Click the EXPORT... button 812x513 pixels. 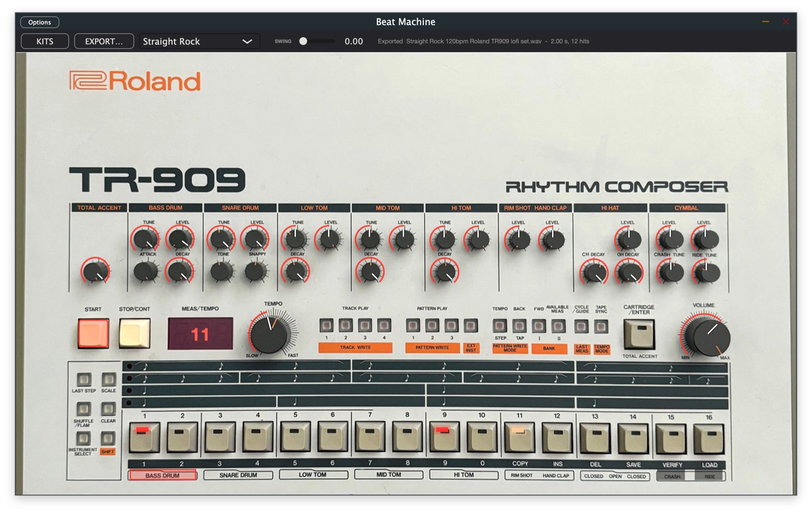[x=104, y=41]
